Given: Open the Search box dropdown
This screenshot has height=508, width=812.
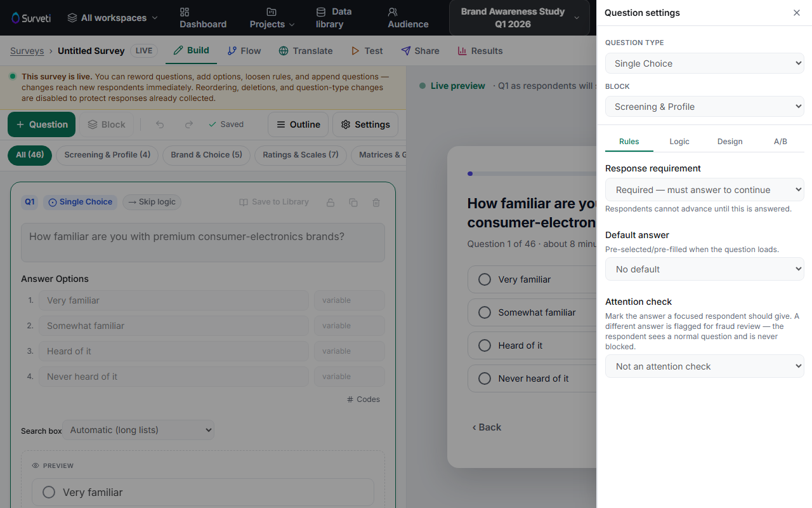Looking at the screenshot, I should pos(138,430).
